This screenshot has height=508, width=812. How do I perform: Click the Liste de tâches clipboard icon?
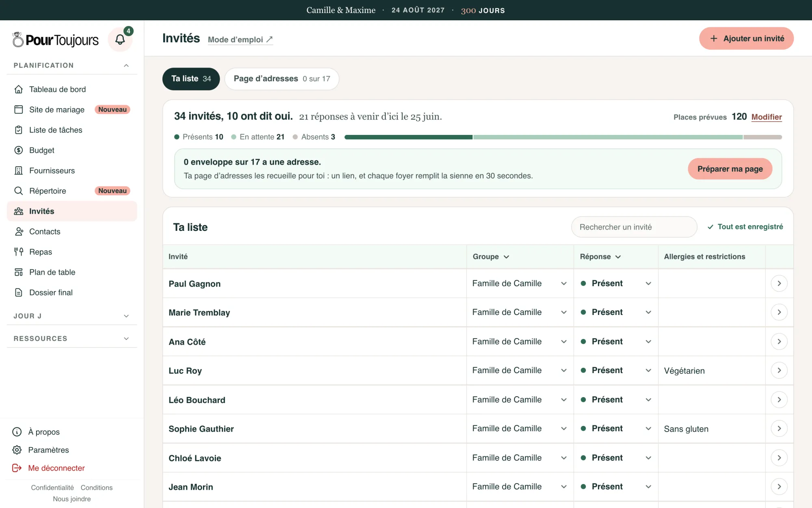click(19, 130)
